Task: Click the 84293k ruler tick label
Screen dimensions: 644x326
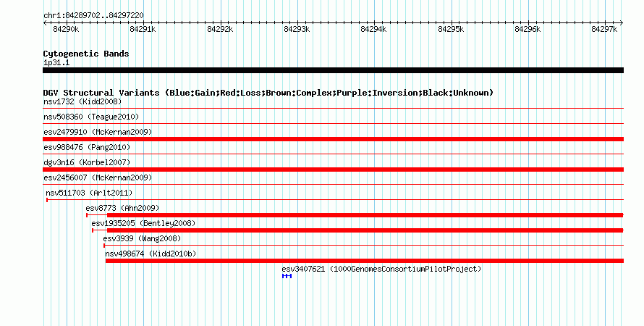Action: 297,29
